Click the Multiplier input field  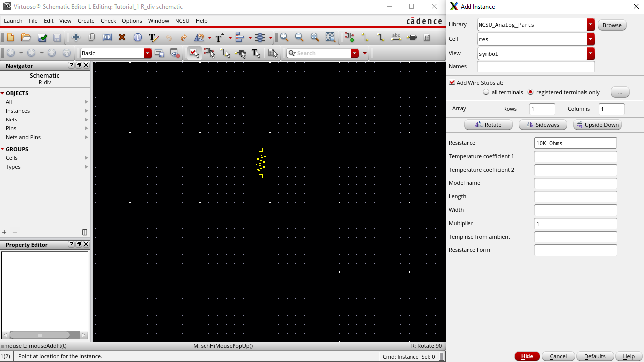tap(576, 224)
